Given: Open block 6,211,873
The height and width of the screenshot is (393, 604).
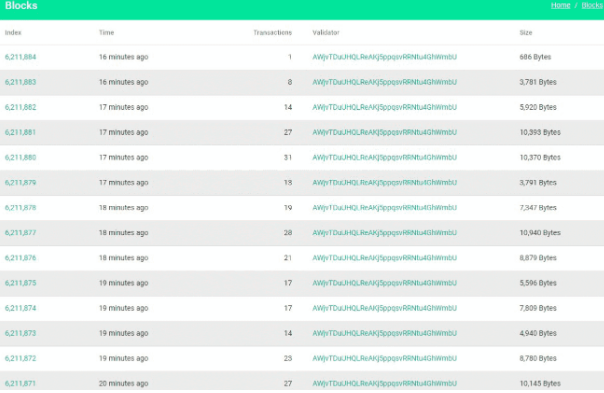Looking at the screenshot, I should click(20, 333).
